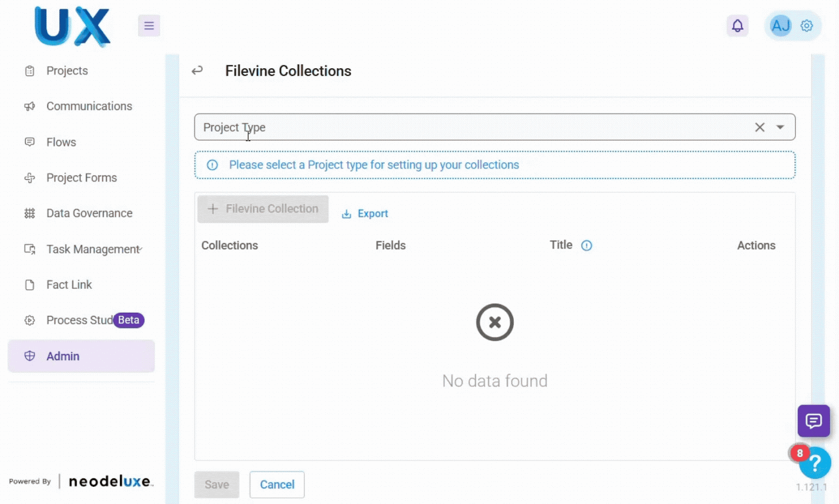Click the info icon in the blue notice
Viewport: 839px width, 504px height.
(212, 165)
